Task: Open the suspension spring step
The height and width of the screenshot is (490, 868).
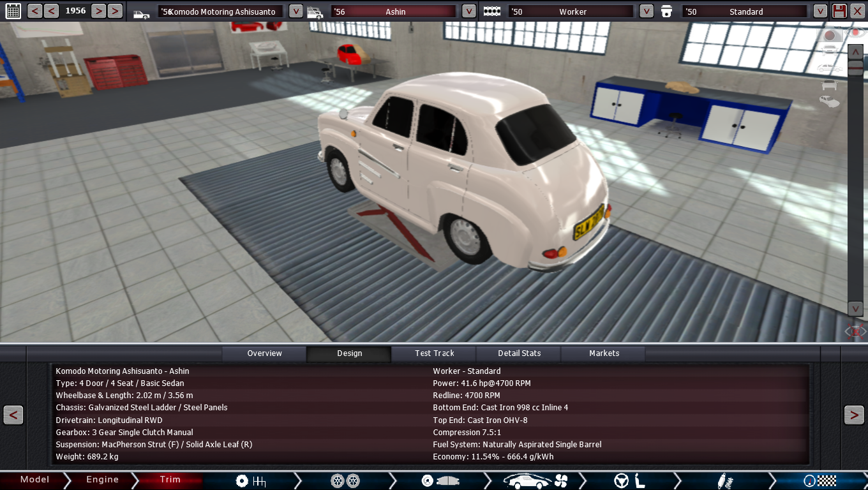Action: [x=724, y=480]
